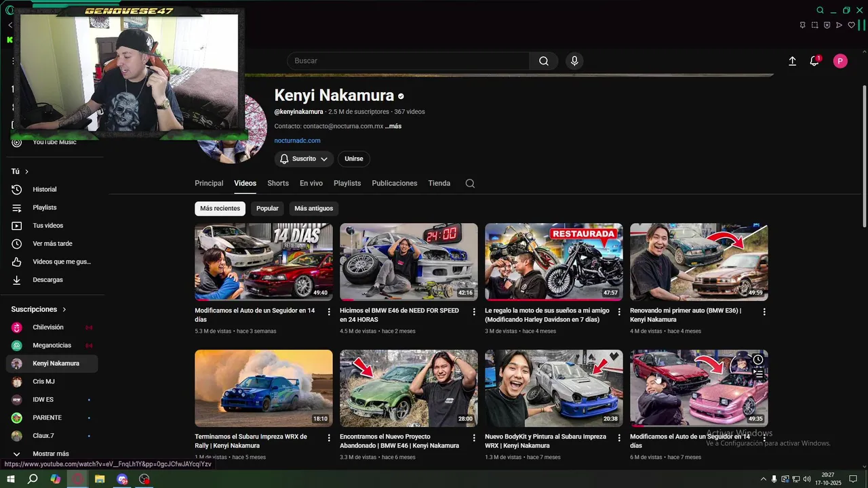Select Más recientes filter chip
The height and width of the screenshot is (488, 868).
click(x=220, y=209)
